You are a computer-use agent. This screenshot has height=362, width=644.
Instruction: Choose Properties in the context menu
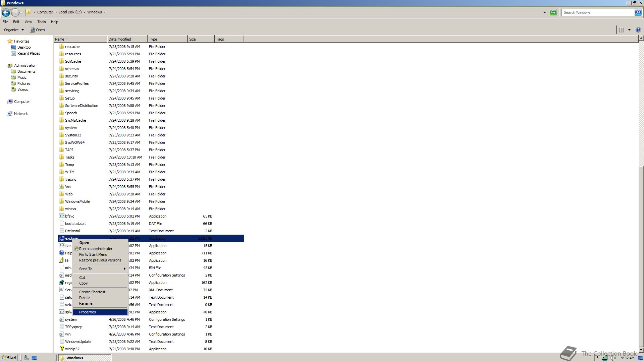pyautogui.click(x=100, y=312)
